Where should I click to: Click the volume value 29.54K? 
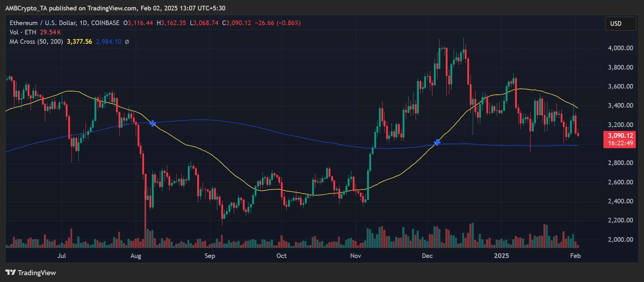point(50,32)
